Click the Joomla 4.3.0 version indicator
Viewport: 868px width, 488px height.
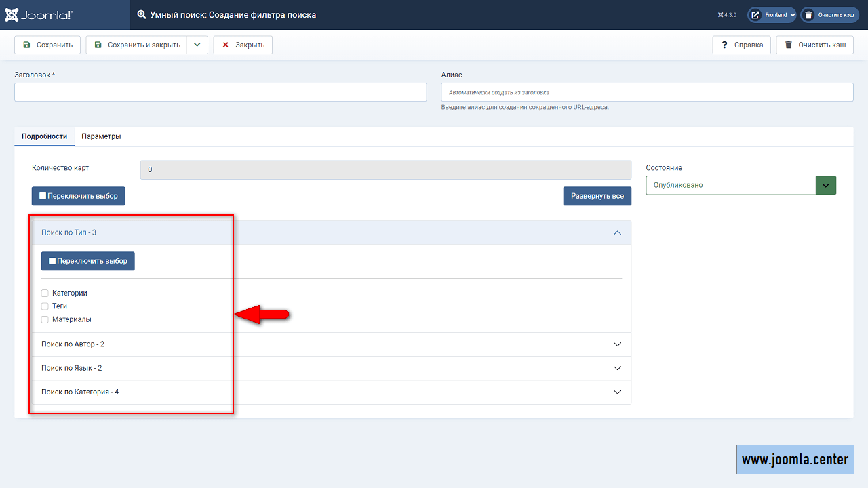click(727, 15)
